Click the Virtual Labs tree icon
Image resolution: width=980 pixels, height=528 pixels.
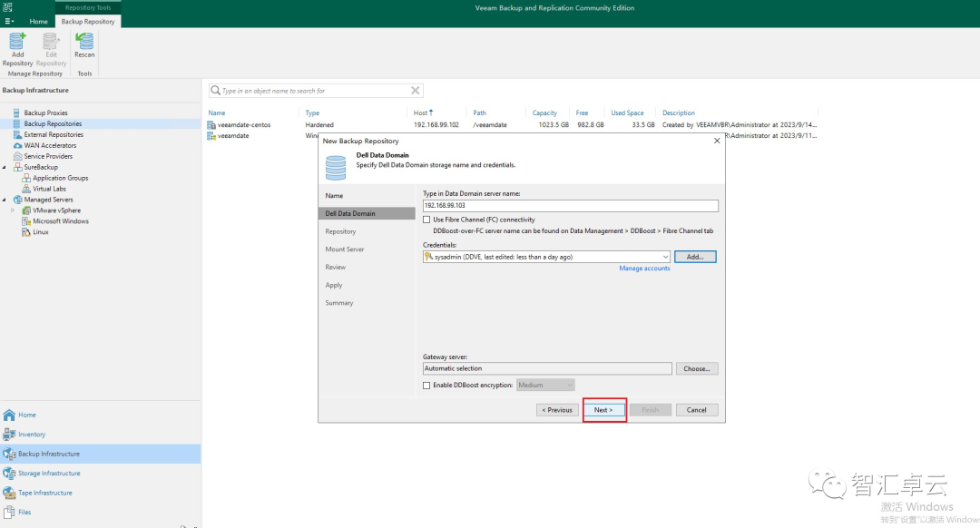click(25, 189)
